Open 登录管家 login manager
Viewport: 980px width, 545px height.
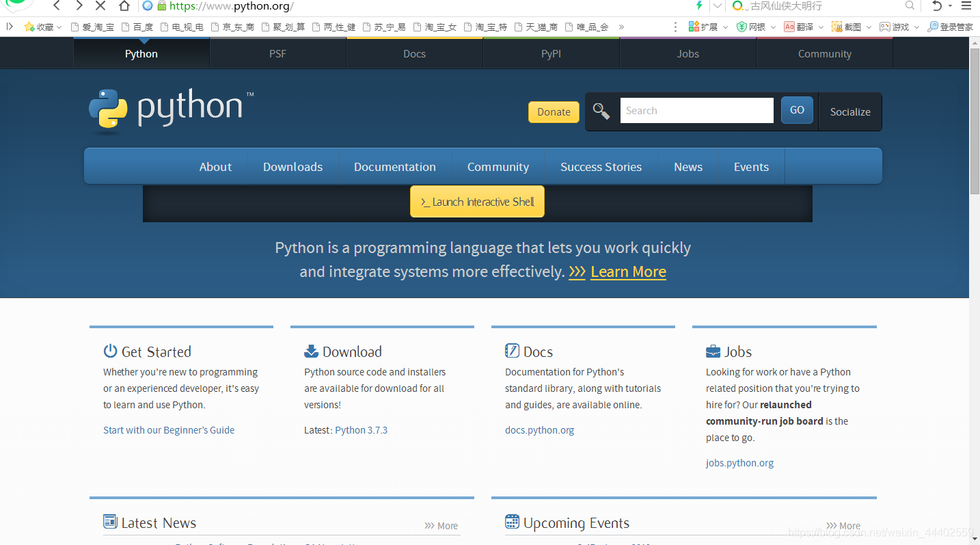(950, 27)
